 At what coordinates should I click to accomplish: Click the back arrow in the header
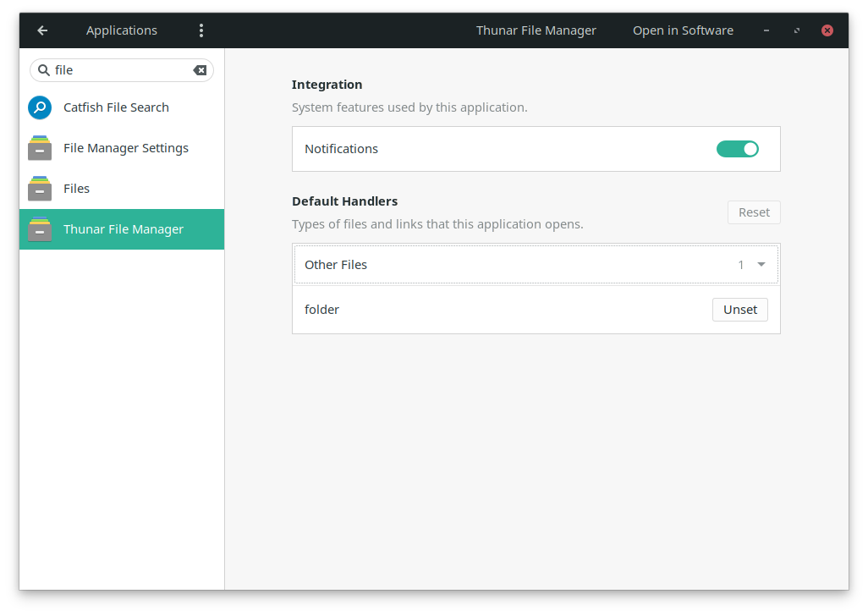[42, 30]
